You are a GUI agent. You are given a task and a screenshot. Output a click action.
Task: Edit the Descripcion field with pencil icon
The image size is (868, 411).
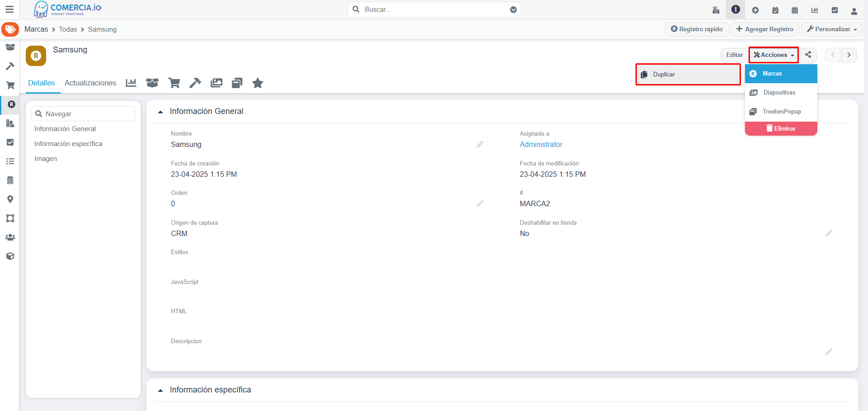point(829,352)
